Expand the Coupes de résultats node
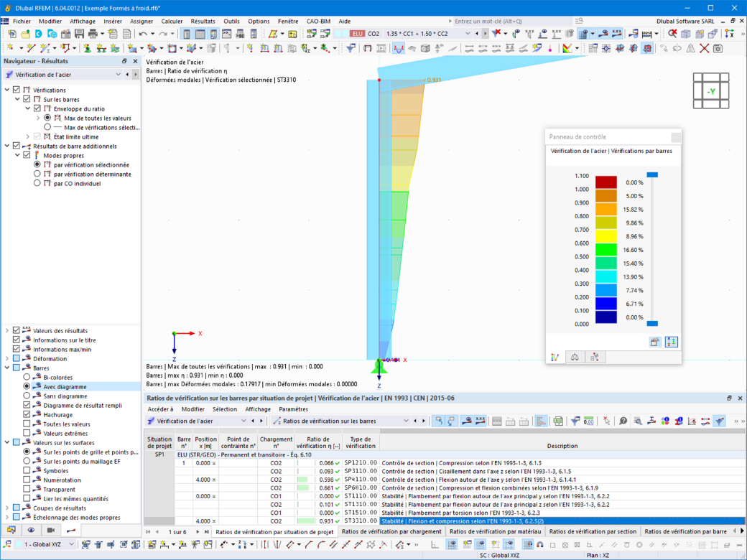The width and height of the screenshot is (747, 560). point(7,508)
